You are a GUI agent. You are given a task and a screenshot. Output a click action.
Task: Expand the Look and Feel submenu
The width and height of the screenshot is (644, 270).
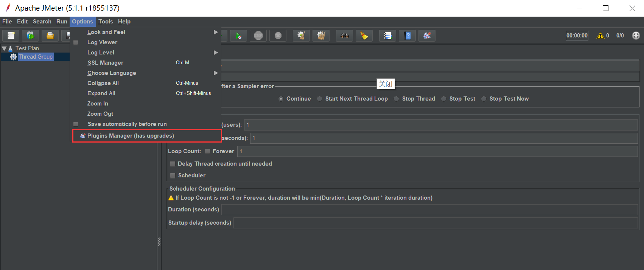(146, 32)
